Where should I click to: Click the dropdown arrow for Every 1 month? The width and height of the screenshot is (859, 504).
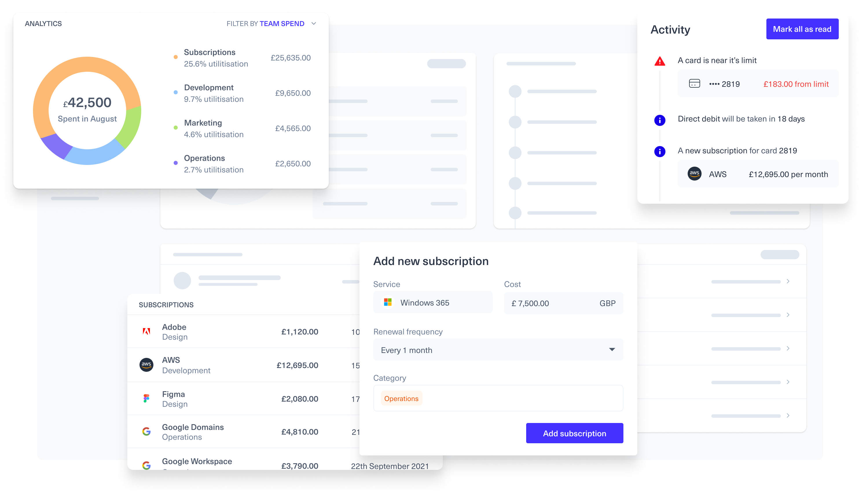pyautogui.click(x=612, y=350)
